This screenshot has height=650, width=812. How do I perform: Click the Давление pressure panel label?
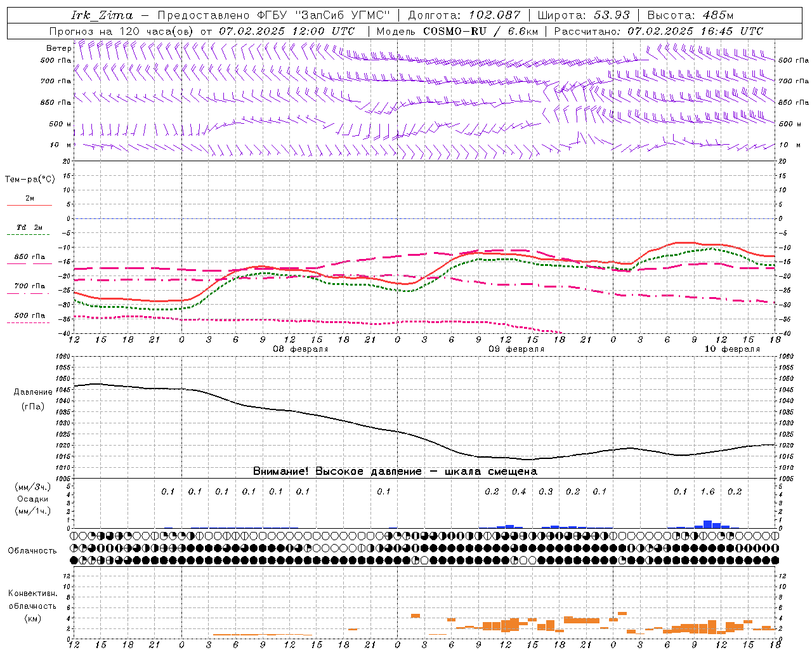pyautogui.click(x=33, y=392)
